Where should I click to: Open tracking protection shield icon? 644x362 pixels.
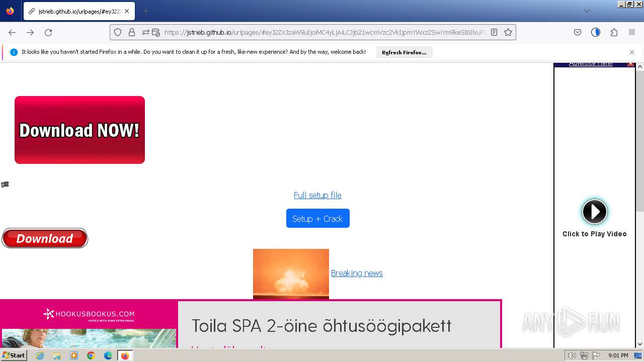click(118, 32)
